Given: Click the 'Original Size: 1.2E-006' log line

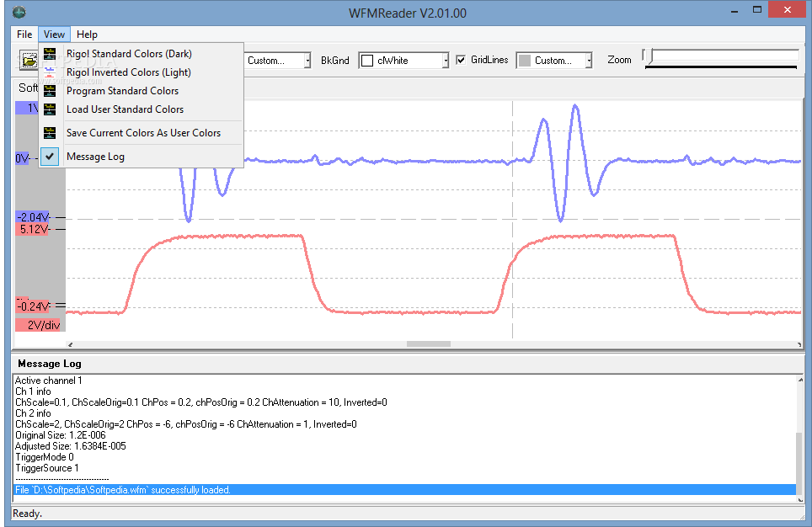Looking at the screenshot, I should click(x=60, y=435).
